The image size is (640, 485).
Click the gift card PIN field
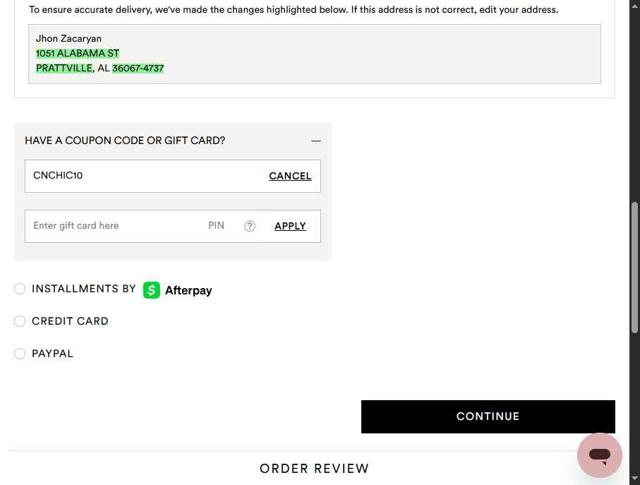(217, 226)
